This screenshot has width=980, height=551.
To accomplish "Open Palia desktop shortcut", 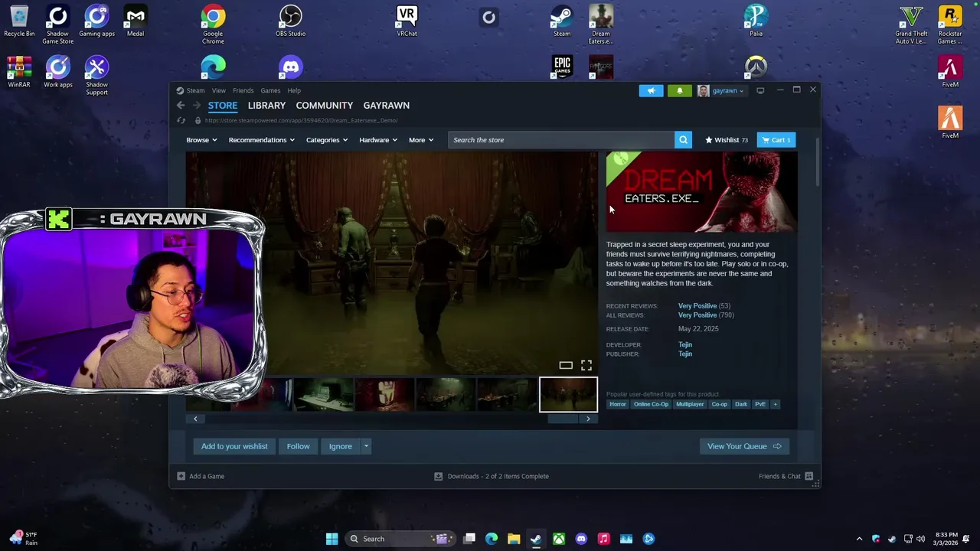I will tap(756, 21).
